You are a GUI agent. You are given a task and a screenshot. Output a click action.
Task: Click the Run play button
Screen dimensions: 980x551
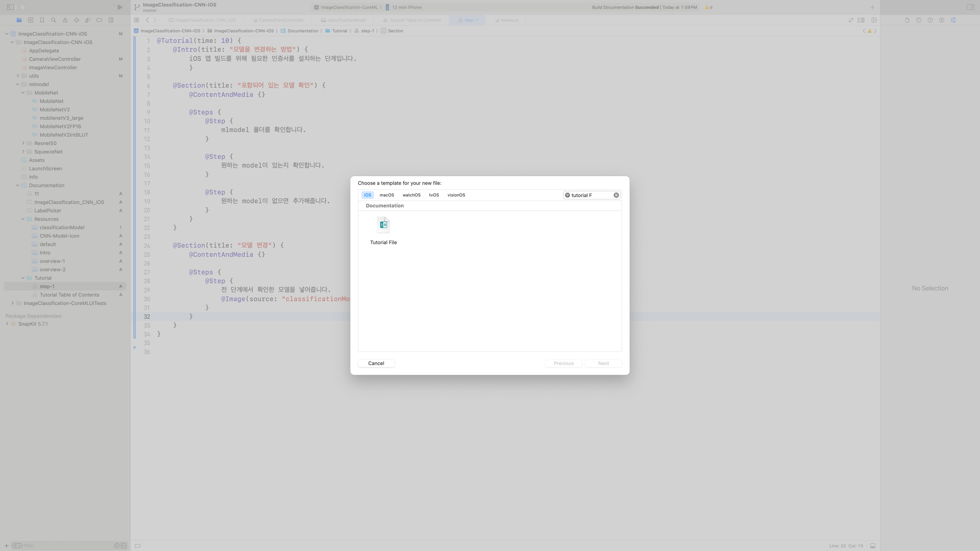(x=120, y=7)
